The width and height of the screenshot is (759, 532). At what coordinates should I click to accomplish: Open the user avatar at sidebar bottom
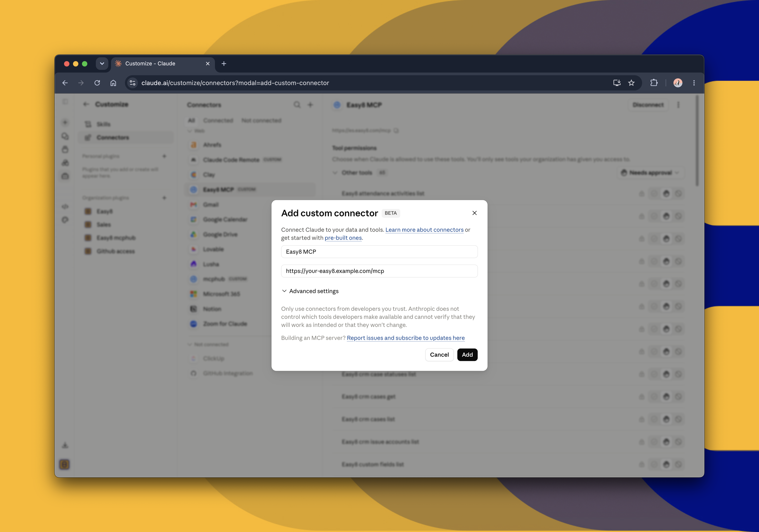[64, 465]
